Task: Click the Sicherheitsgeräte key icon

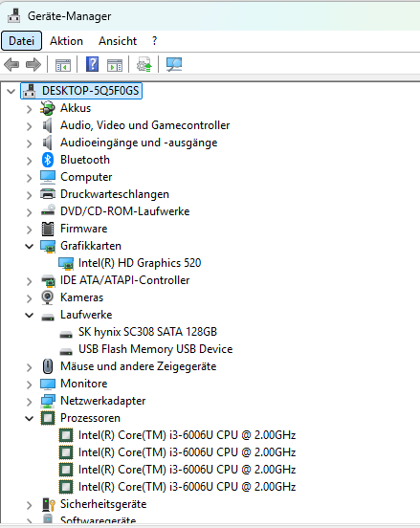Action: (x=49, y=504)
